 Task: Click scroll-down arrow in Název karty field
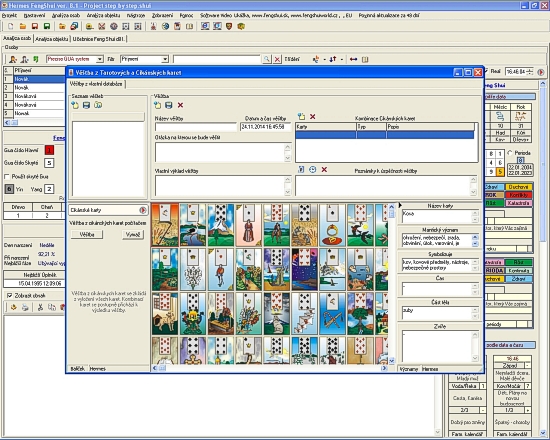pos(475,219)
